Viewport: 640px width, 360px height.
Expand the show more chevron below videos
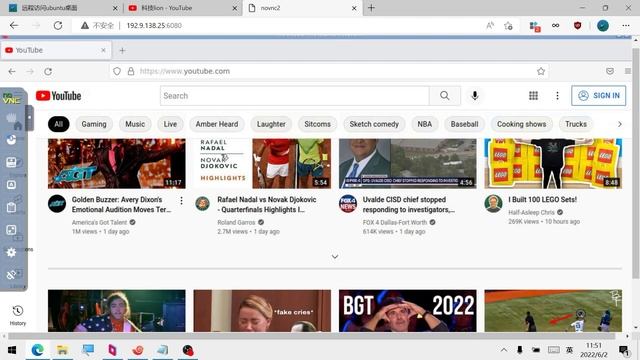point(335,257)
